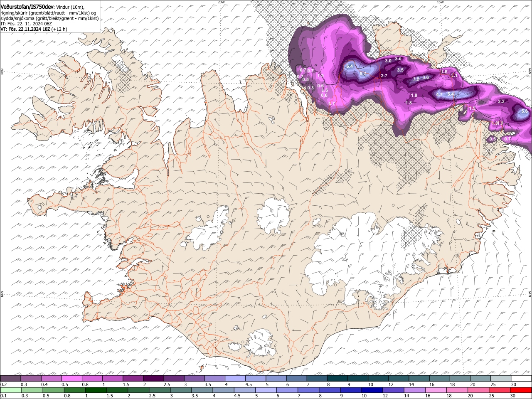
Task: Select the 5.6 precipitation value on the map
Action: point(525,111)
